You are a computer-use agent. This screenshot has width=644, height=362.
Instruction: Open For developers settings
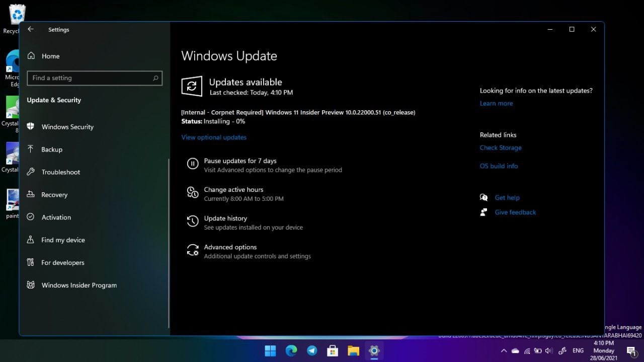point(63,263)
